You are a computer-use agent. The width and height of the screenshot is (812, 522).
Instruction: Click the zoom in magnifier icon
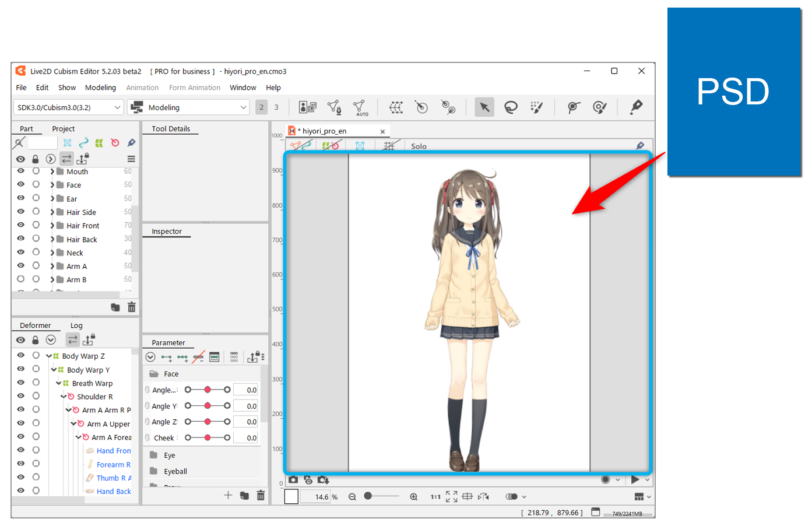coord(413,497)
